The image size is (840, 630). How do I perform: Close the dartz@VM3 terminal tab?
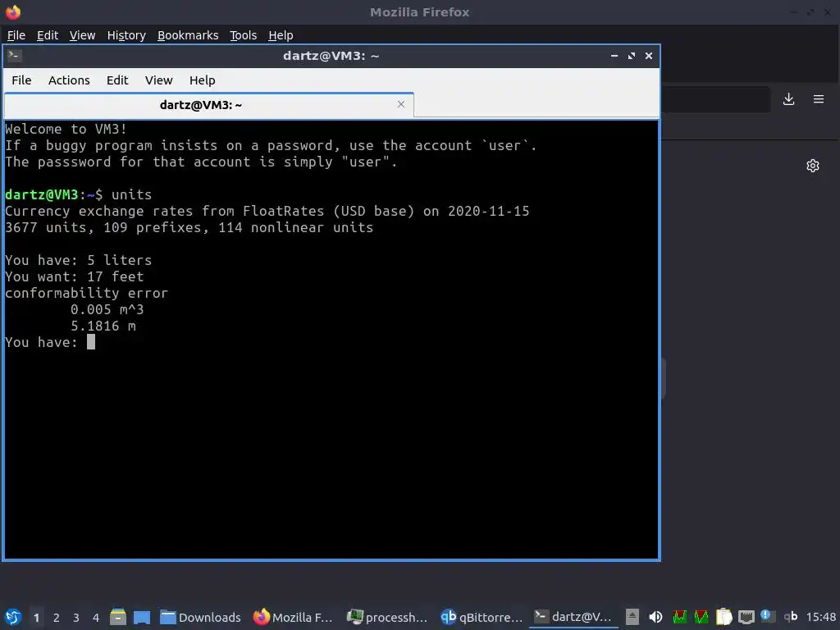point(400,104)
